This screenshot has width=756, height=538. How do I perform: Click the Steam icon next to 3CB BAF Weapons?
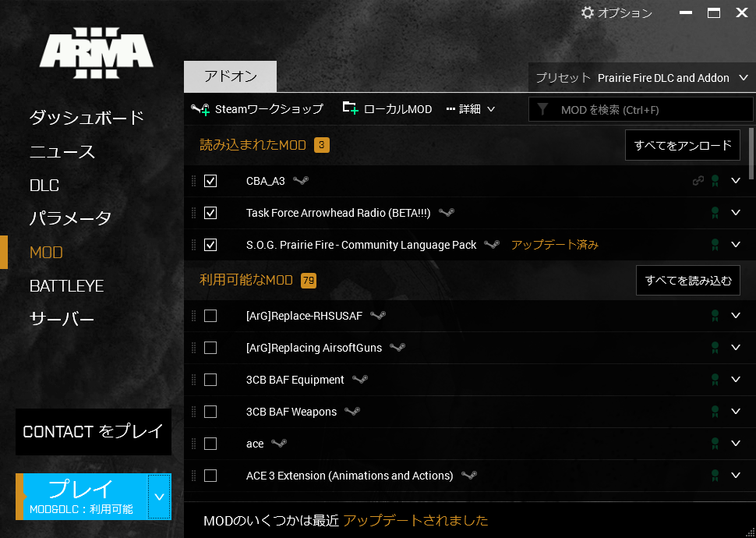coord(352,412)
